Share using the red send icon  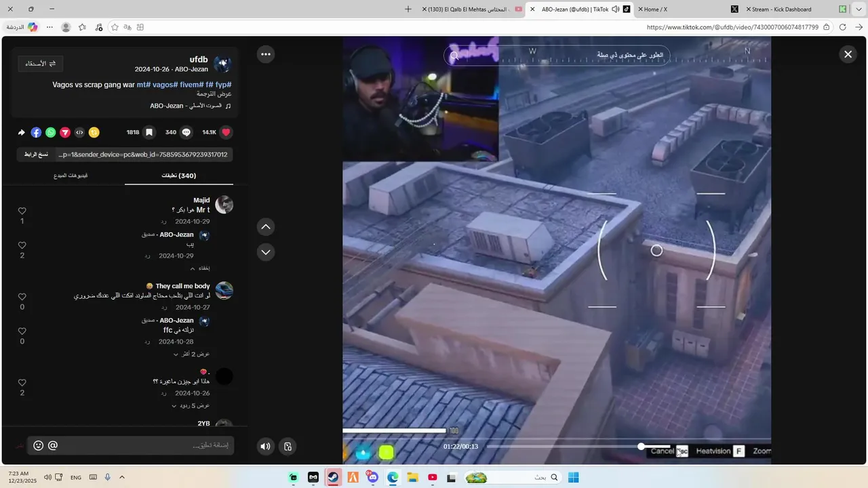(x=65, y=132)
